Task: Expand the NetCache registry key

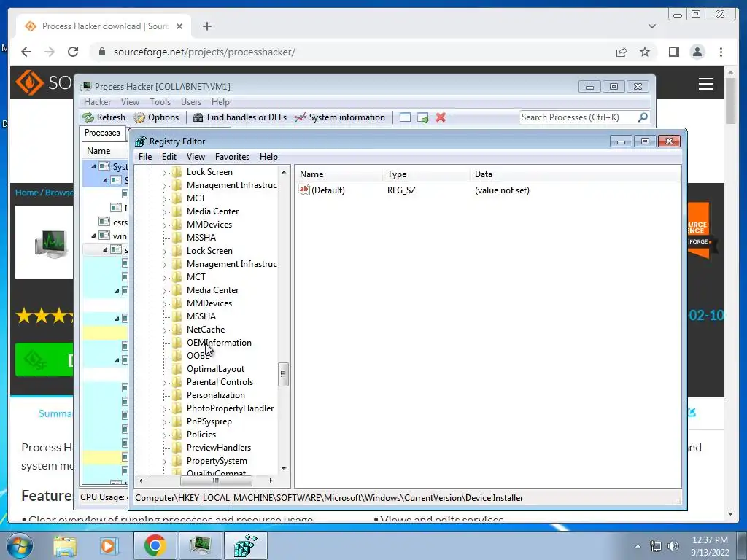Action: tap(164, 330)
